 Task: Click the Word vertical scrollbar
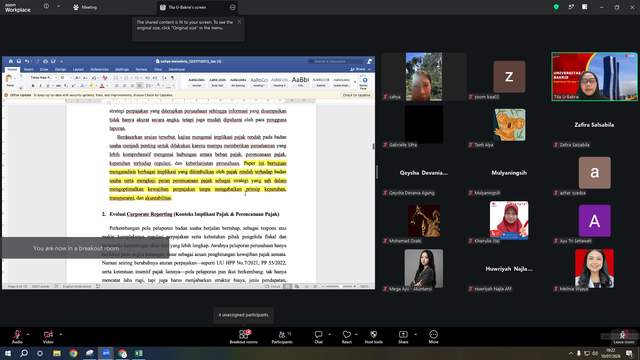[x=373, y=146]
